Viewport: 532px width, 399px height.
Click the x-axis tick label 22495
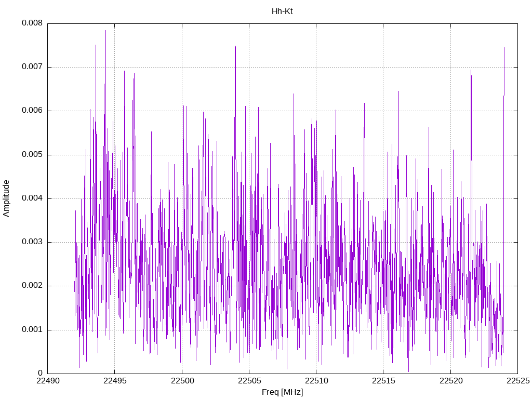pyautogui.click(x=115, y=381)
